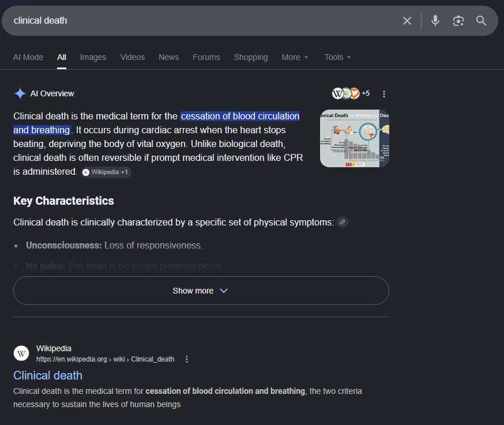Open the Clinical Death vs Biological Death image
This screenshot has width=504, height=425.
(355, 138)
